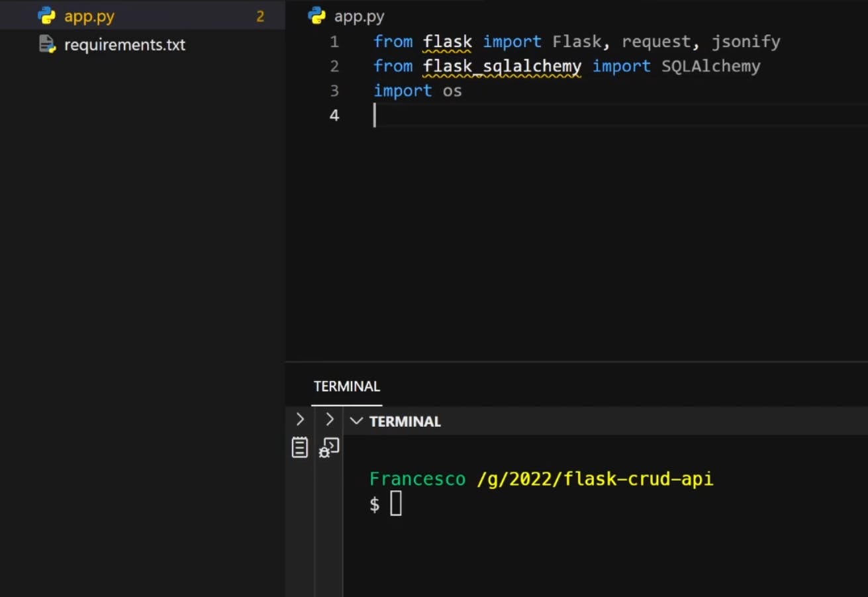Click the Python icon beside app.py in explorer
868x597 pixels.
(x=46, y=16)
